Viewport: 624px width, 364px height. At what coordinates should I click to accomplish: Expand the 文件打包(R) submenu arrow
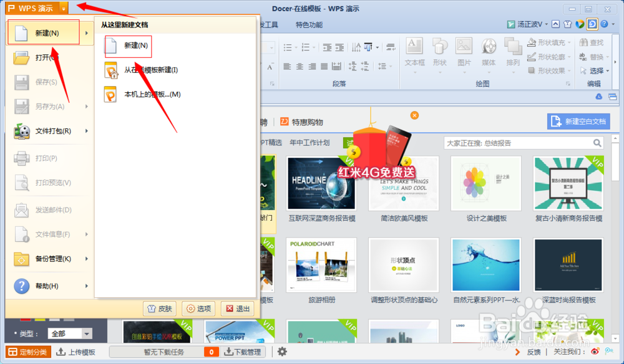[86, 131]
